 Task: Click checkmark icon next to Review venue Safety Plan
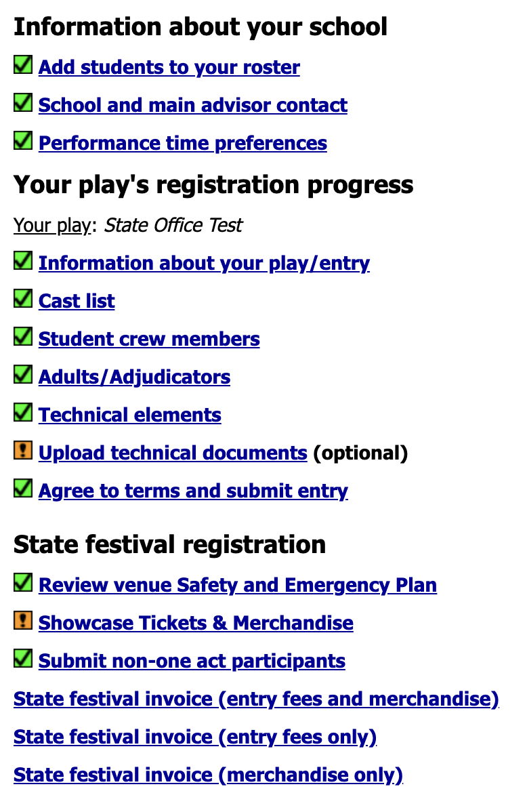click(23, 583)
